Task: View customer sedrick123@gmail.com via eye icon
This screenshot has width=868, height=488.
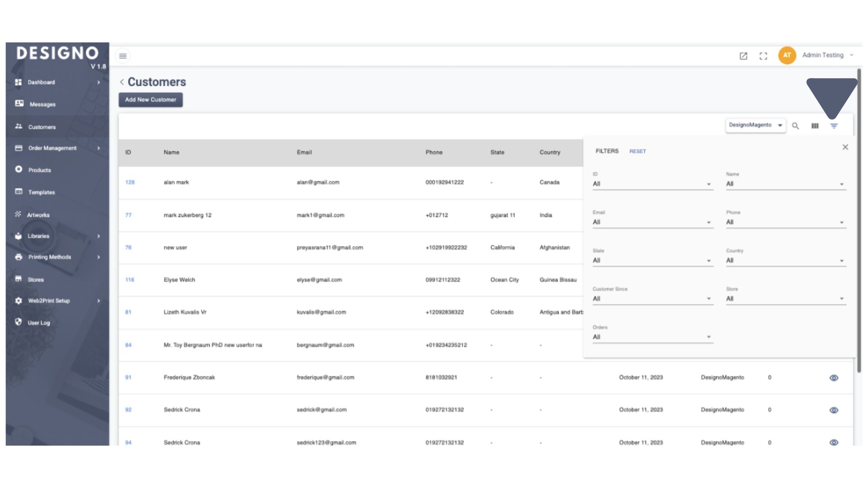Action: click(x=834, y=442)
